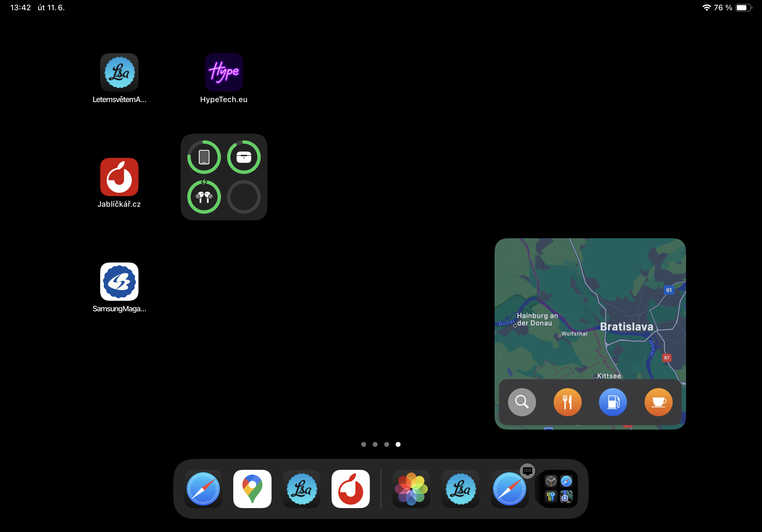The image size is (762, 532).
Task: Open Photos app in the dock
Action: (x=411, y=489)
